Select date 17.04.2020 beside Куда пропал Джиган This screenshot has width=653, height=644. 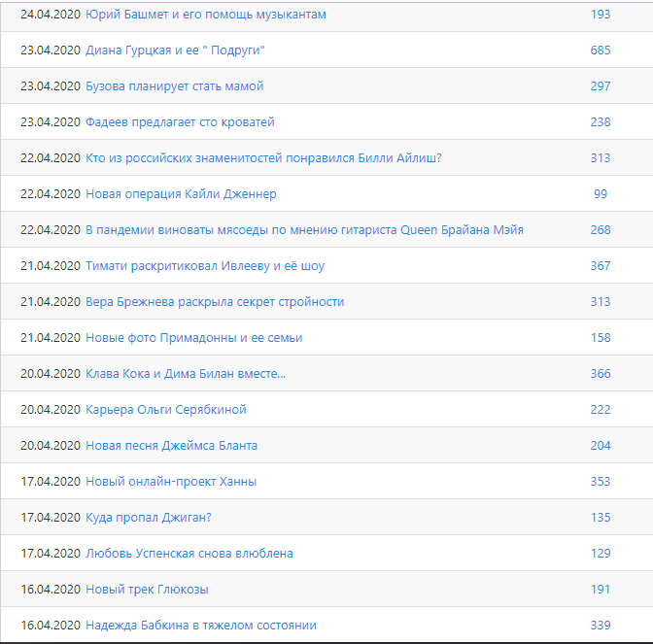coord(51,518)
